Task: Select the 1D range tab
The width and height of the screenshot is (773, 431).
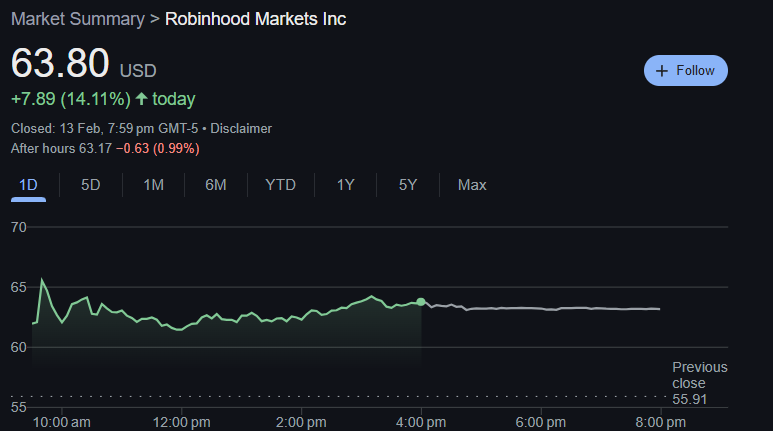Action: [x=28, y=185]
